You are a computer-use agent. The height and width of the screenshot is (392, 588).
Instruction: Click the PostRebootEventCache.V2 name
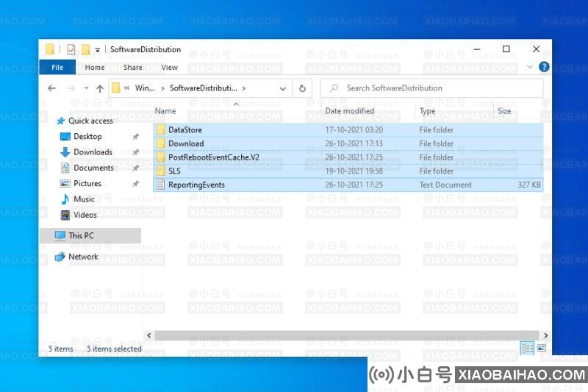(x=214, y=157)
